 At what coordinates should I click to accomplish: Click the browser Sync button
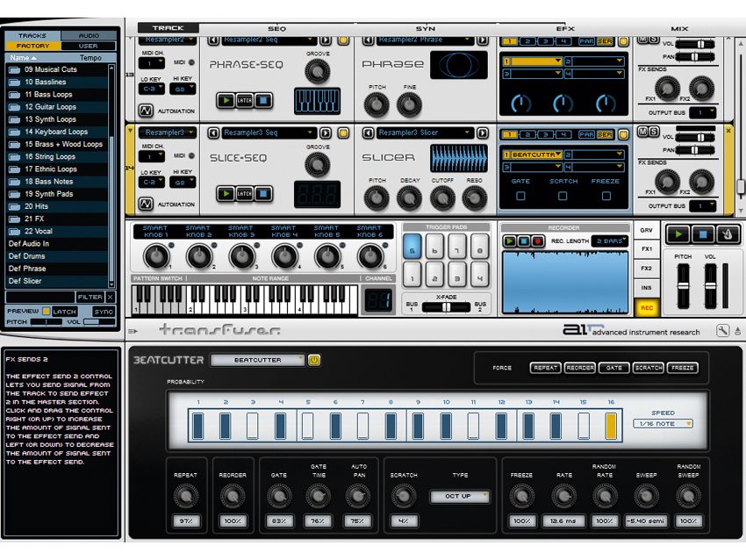click(104, 312)
